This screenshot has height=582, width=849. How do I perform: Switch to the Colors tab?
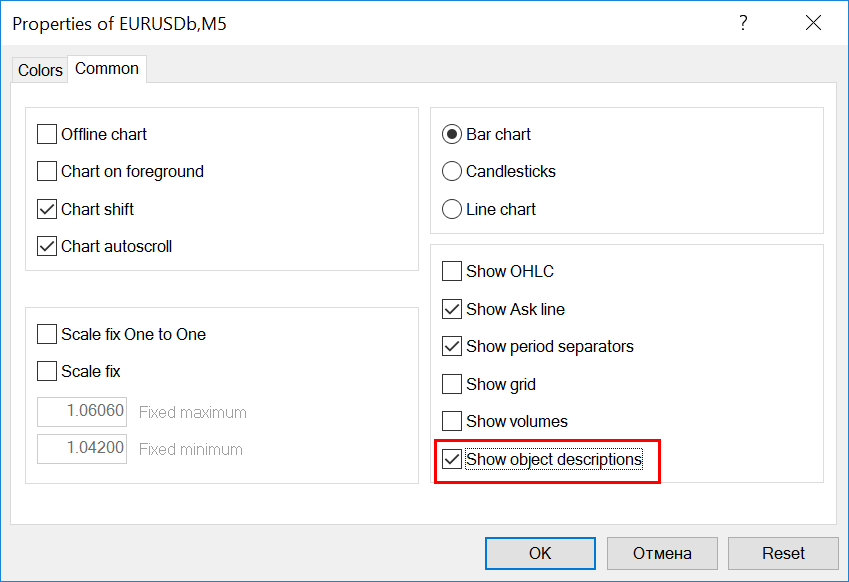point(40,70)
